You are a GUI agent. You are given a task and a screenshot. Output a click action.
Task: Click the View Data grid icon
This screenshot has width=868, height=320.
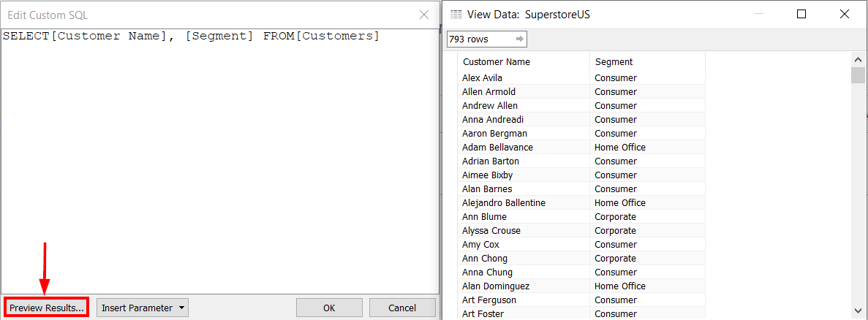coord(456,14)
